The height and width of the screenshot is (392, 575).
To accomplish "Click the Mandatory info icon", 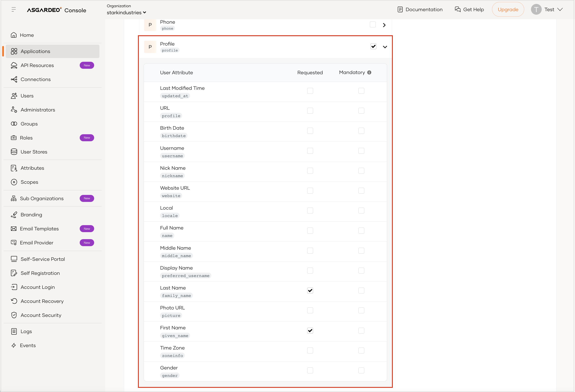I will point(369,72).
